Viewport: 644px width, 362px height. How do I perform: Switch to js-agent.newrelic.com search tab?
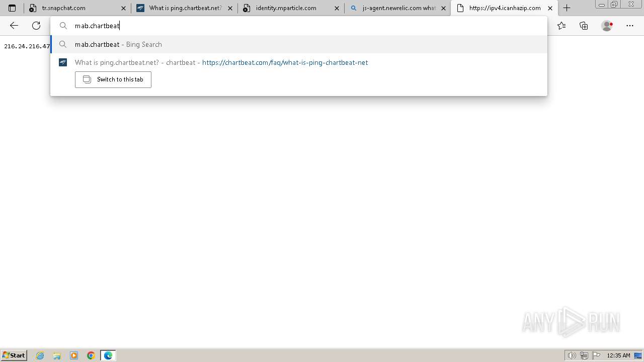click(x=397, y=8)
